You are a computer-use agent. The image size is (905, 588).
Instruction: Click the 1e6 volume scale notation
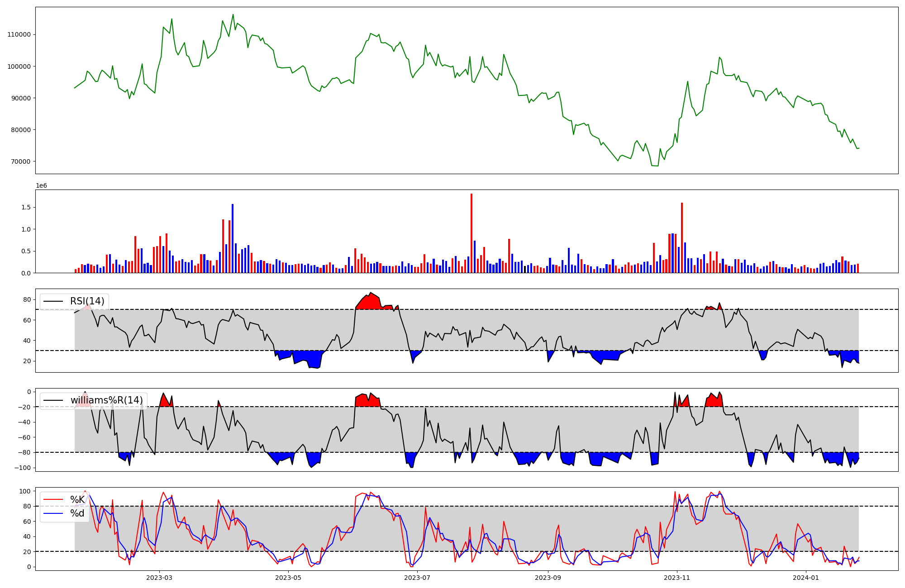point(41,186)
